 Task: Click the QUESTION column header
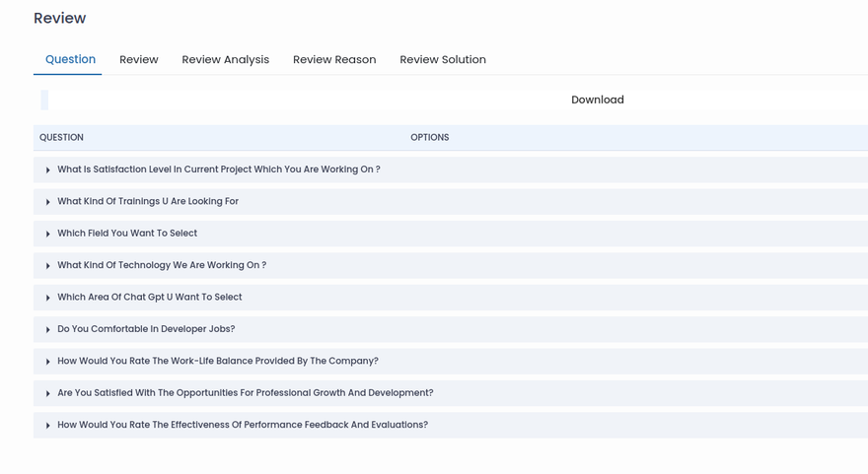tap(61, 138)
